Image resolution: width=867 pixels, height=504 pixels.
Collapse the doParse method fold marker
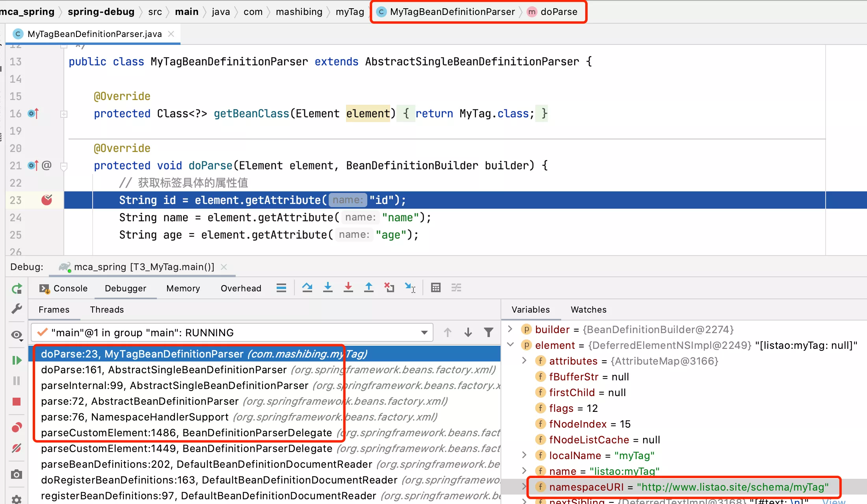coord(63,166)
